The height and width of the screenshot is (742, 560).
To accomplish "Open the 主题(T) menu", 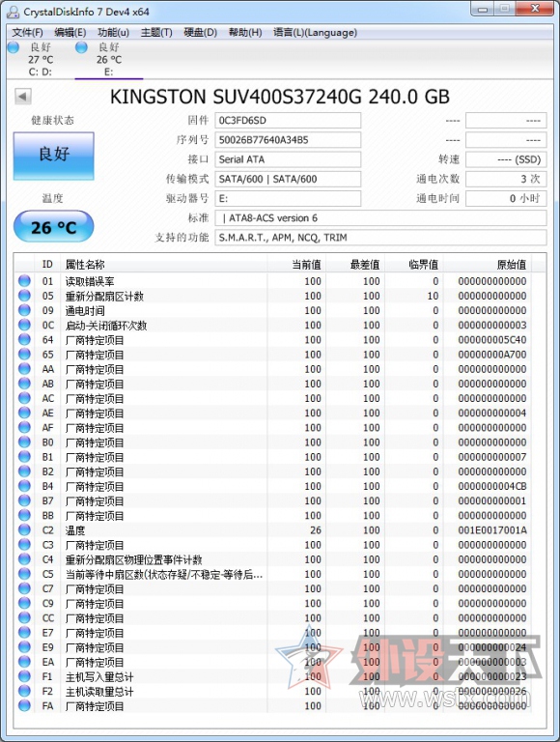I will point(156,32).
